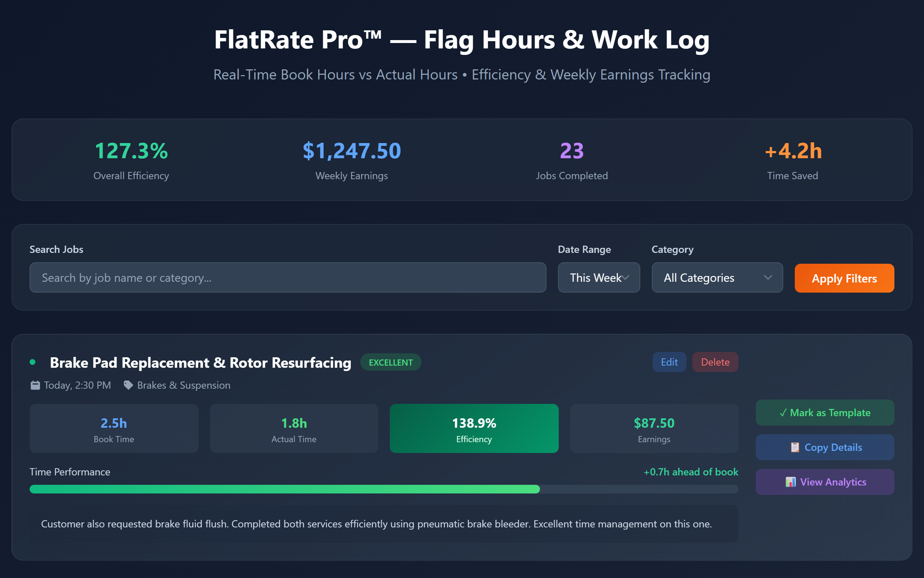Click the +4.2h Time Saved stat
The image size is (924, 578).
coord(793,160)
